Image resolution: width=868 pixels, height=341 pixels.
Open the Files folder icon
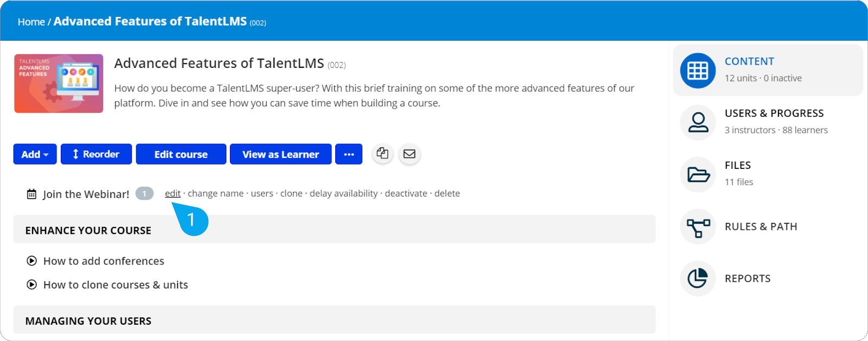[x=698, y=174]
